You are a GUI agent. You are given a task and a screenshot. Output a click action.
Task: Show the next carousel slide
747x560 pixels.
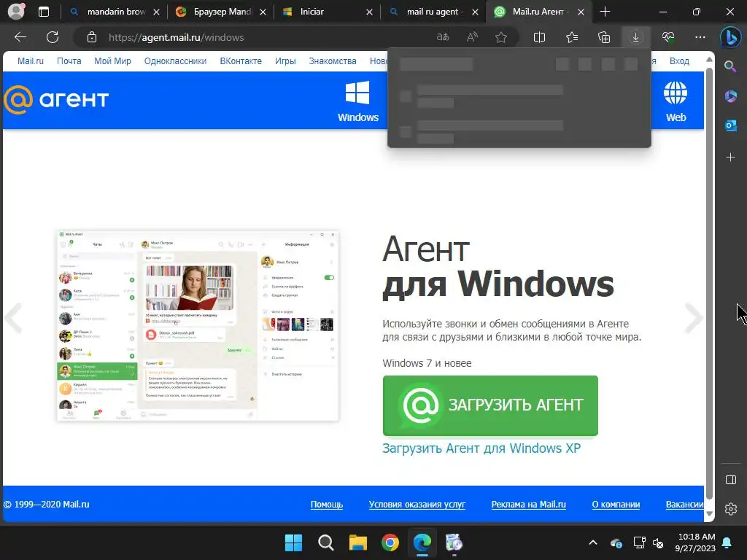(x=693, y=318)
